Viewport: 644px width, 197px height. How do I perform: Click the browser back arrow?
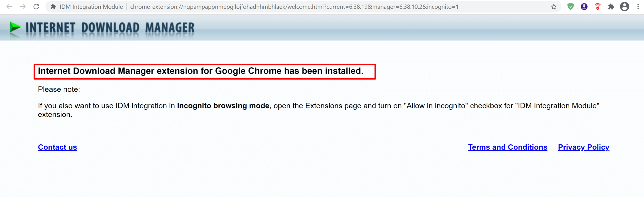coord(9,6)
